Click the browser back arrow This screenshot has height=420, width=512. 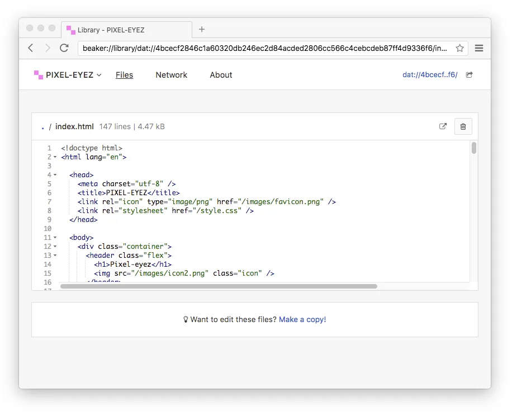point(31,48)
